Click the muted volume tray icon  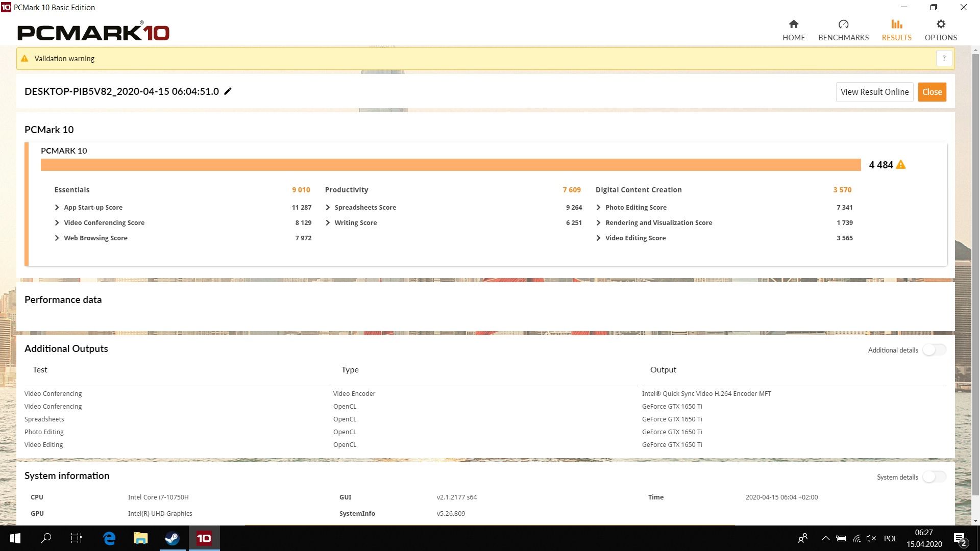tap(871, 538)
